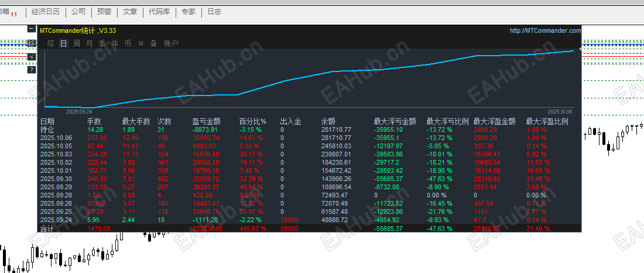Open the 专家 tab
The width and height of the screenshot is (644, 273).
click(189, 12)
